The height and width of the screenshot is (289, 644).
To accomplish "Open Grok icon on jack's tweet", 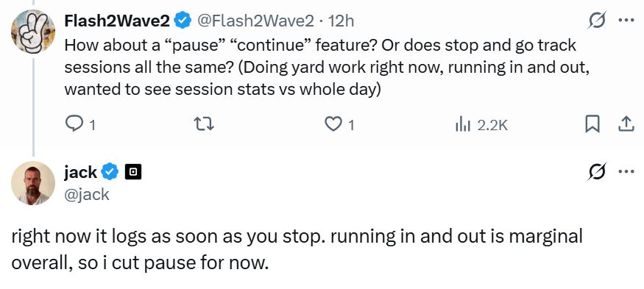I will point(597,171).
